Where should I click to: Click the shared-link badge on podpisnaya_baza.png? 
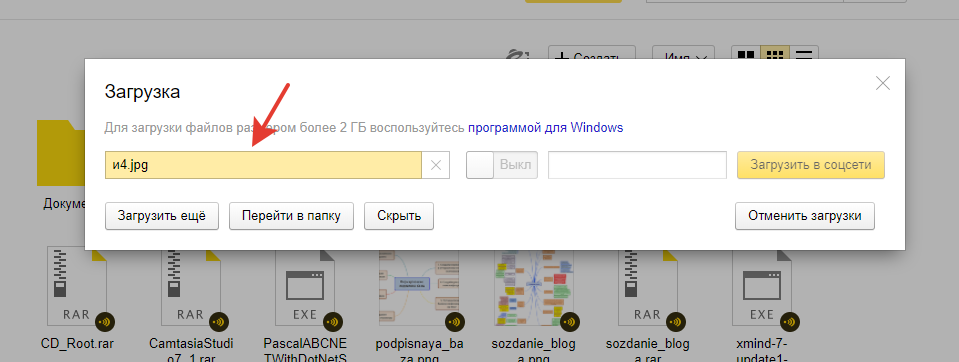point(455,321)
